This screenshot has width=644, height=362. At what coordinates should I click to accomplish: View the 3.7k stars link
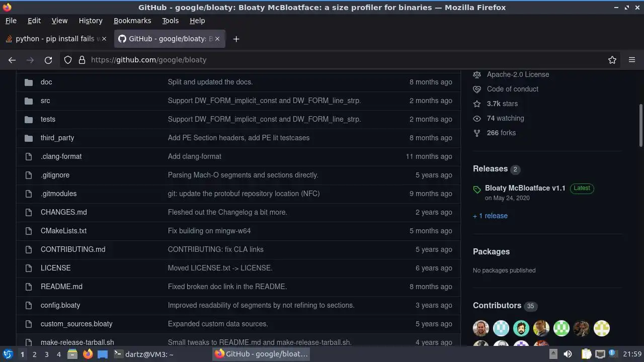point(502,104)
